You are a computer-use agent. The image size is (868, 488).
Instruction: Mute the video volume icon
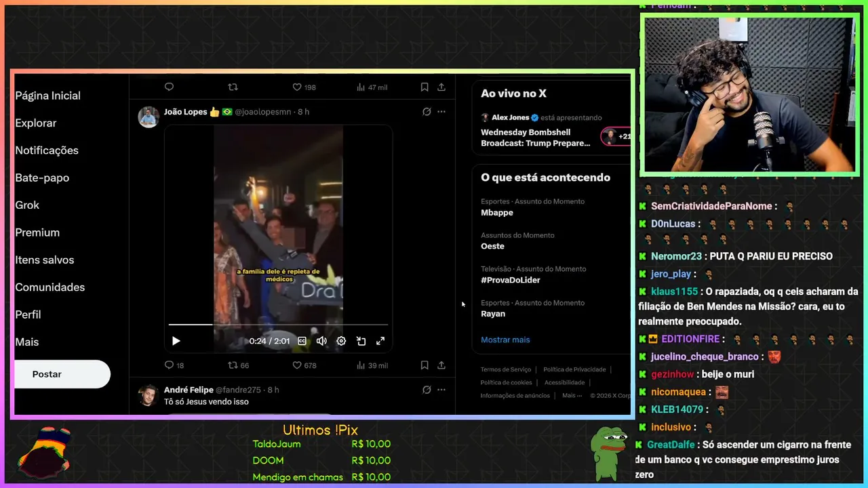pos(321,341)
